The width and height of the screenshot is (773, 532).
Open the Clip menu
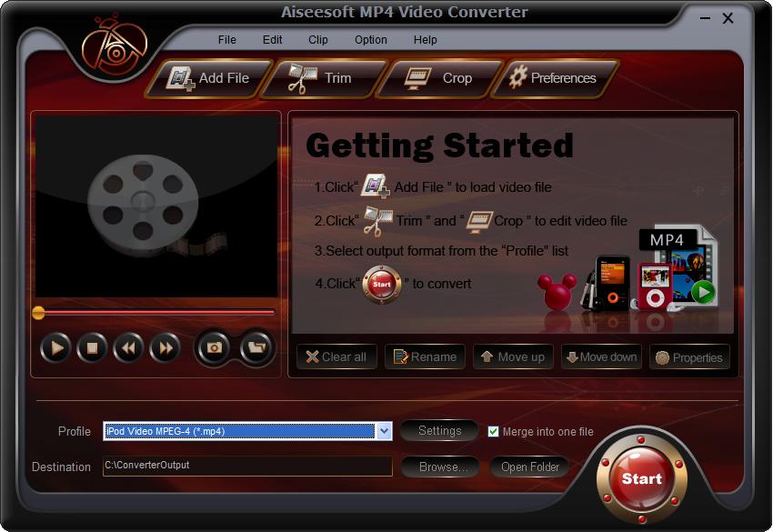tap(318, 40)
